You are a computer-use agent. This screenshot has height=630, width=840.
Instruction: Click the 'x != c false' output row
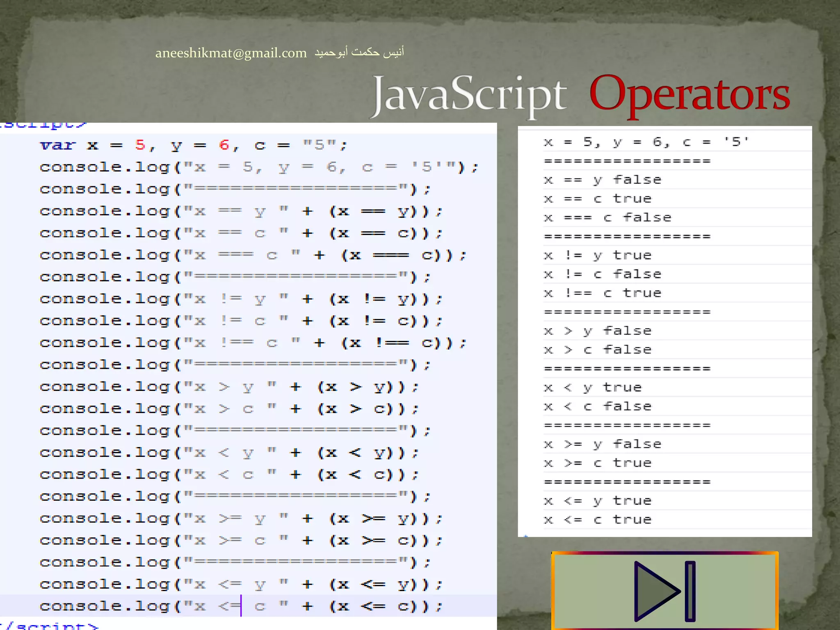pyautogui.click(x=602, y=274)
